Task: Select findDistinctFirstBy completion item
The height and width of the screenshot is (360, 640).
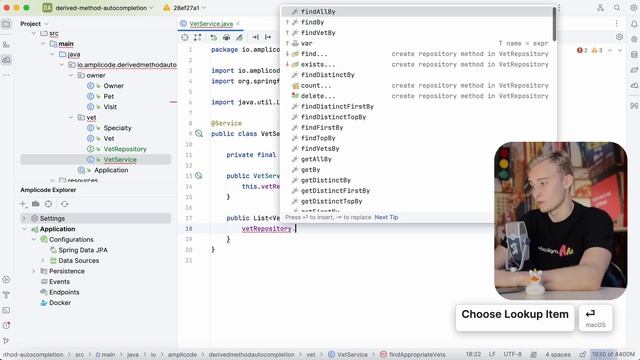Action: (x=417, y=107)
